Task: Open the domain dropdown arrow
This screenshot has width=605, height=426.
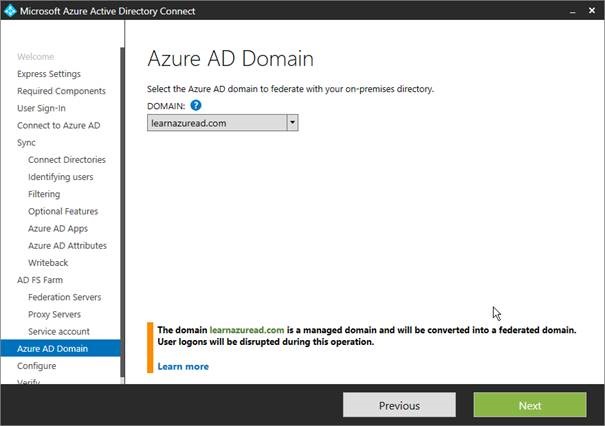Action: click(x=292, y=123)
